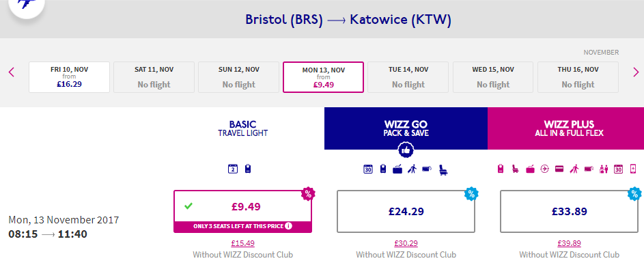Click the blue percent badge on £24.29 fare
The width and height of the screenshot is (644, 263).
tap(471, 193)
